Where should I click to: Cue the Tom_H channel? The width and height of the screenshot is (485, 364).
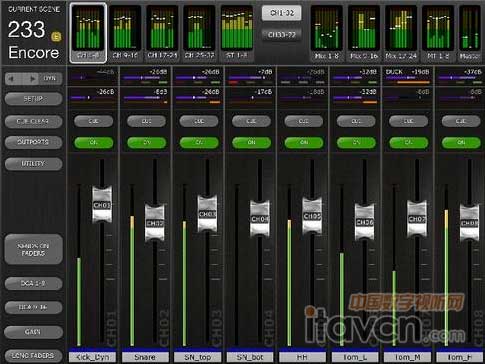coord(461,121)
